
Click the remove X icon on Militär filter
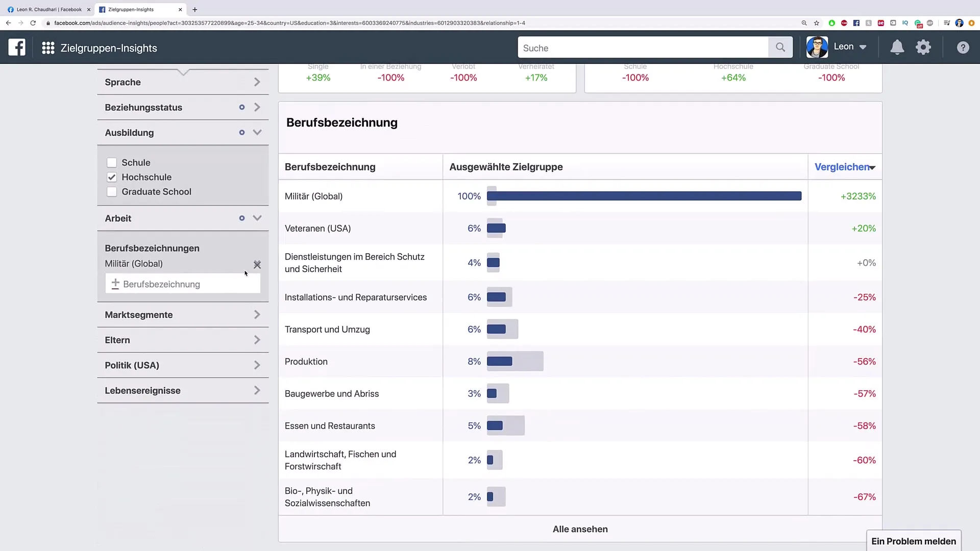coord(256,264)
